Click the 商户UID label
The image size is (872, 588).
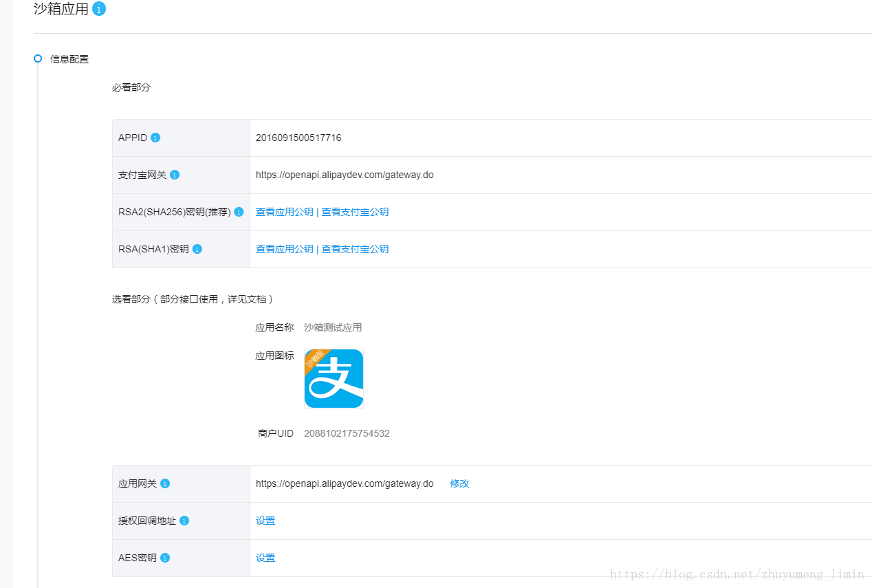coord(276,433)
